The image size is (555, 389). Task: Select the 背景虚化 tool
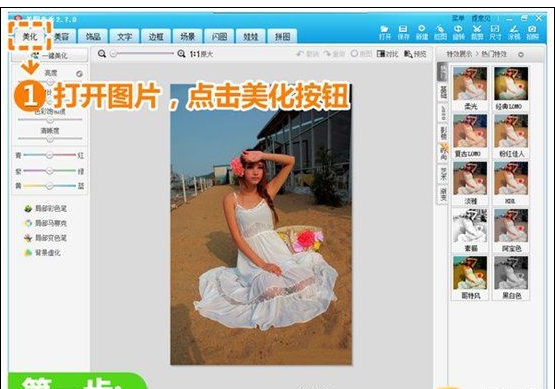pyautogui.click(x=42, y=253)
